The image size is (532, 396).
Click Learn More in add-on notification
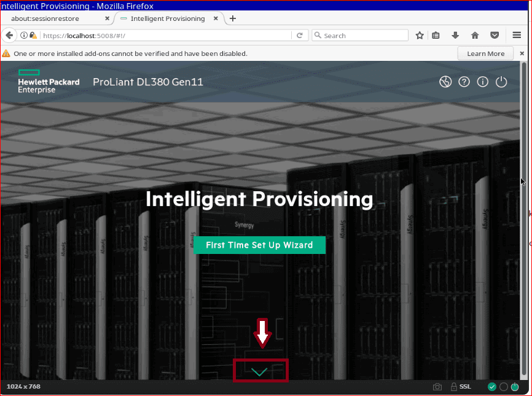[x=485, y=53]
